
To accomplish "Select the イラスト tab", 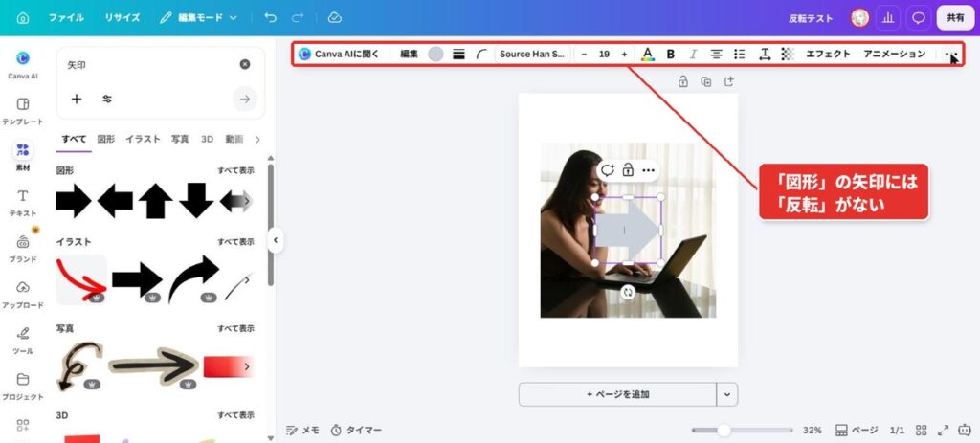I will tap(143, 140).
